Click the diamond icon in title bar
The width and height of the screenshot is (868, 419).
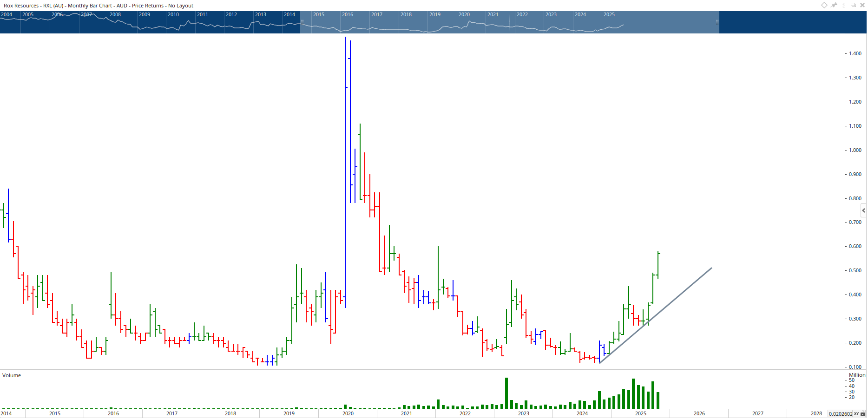point(824,5)
